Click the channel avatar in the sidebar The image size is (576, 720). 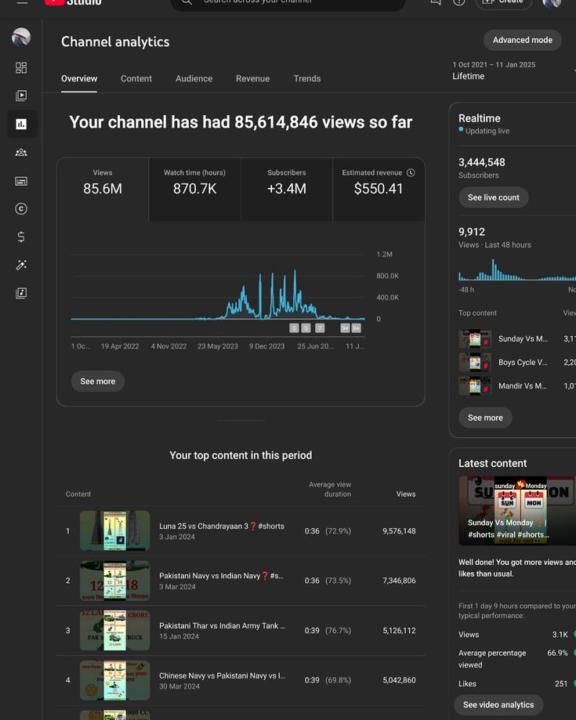[21, 37]
